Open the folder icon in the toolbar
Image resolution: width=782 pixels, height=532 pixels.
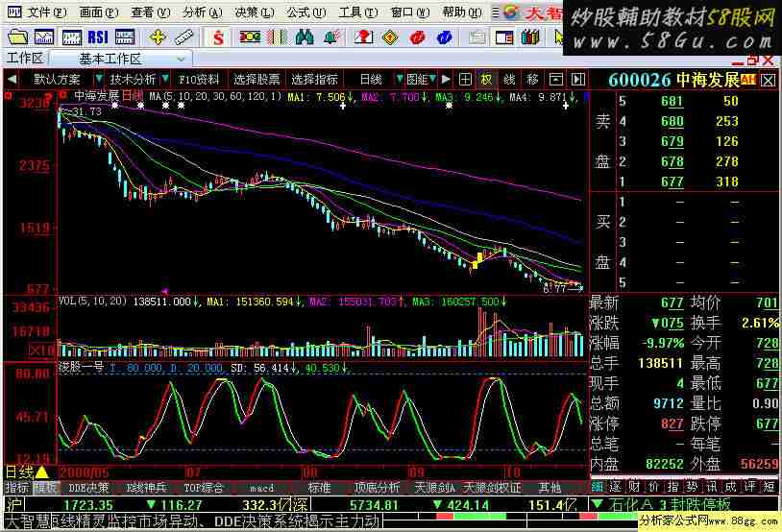17,36
